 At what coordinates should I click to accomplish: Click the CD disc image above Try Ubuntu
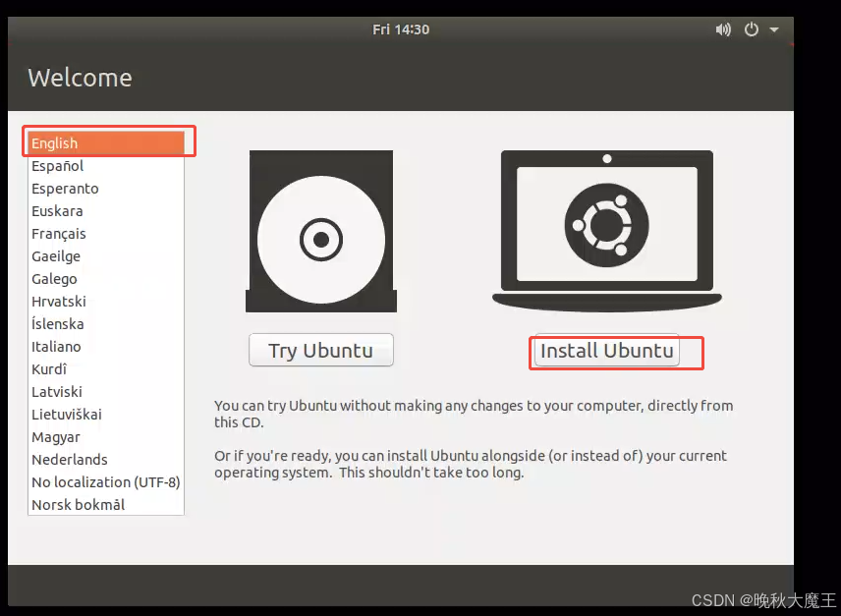[321, 231]
